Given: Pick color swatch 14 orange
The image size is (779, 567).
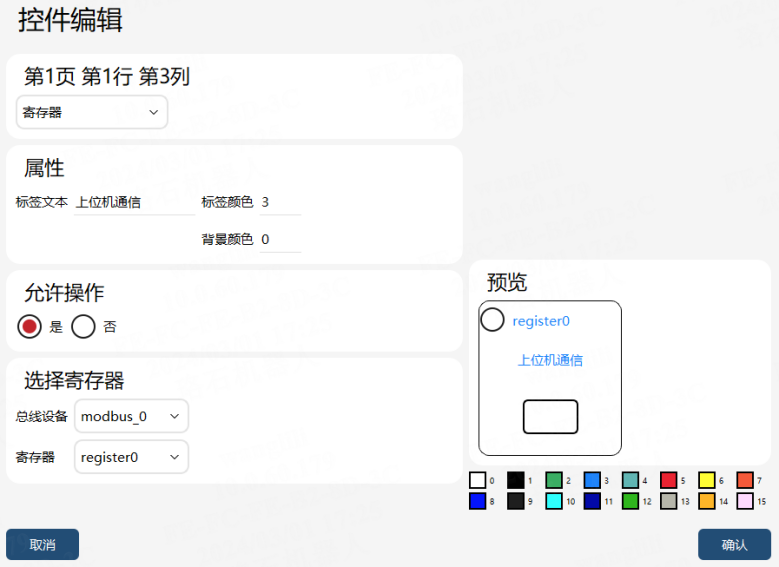Looking at the screenshot, I should [x=707, y=501].
